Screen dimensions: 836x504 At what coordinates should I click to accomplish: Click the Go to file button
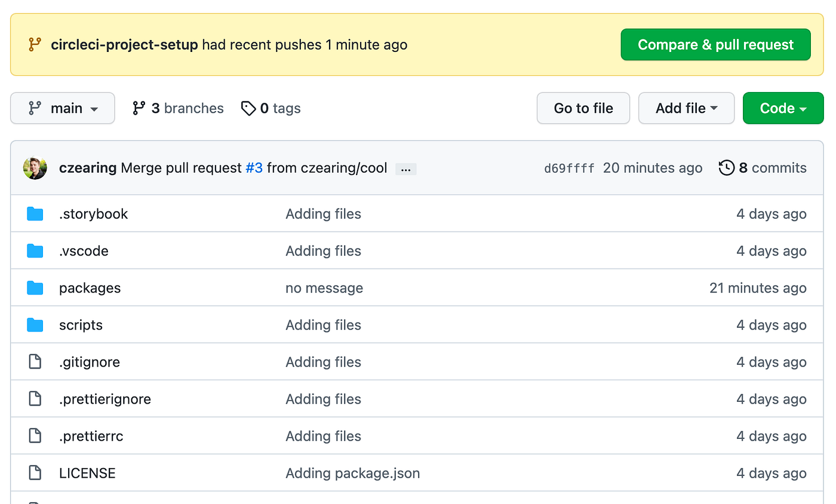(583, 108)
